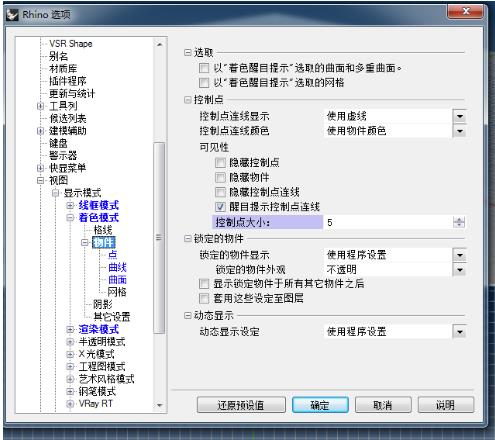Open 动态显示设定 dropdown
495x440 pixels.
tap(460, 332)
